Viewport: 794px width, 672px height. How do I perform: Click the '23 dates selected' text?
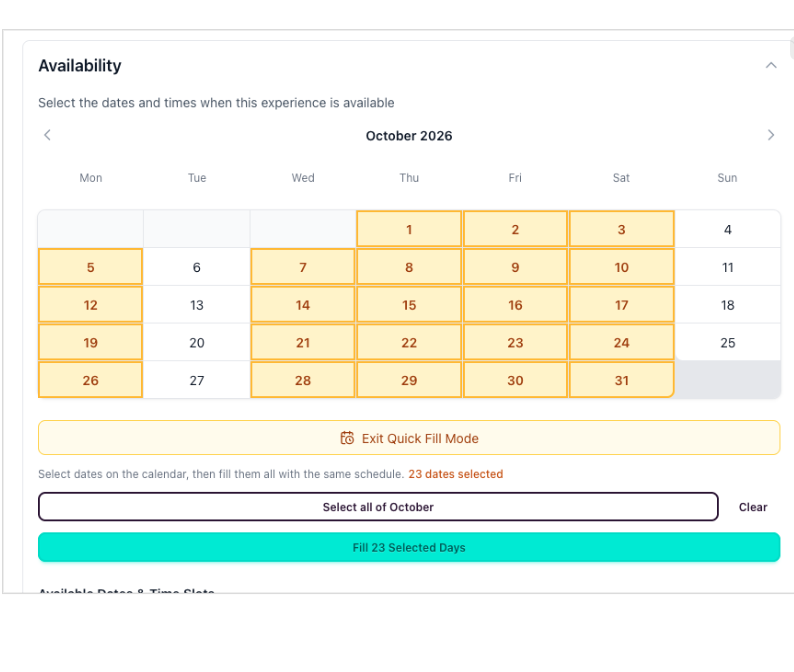click(x=456, y=474)
